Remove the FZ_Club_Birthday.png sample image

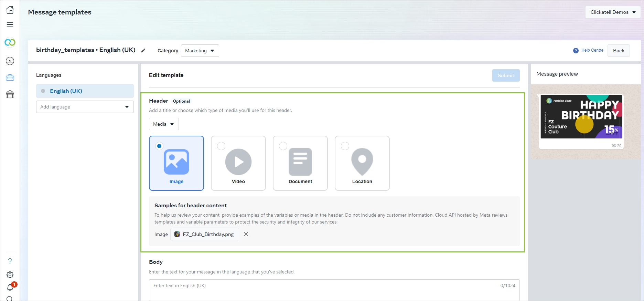[246, 234]
